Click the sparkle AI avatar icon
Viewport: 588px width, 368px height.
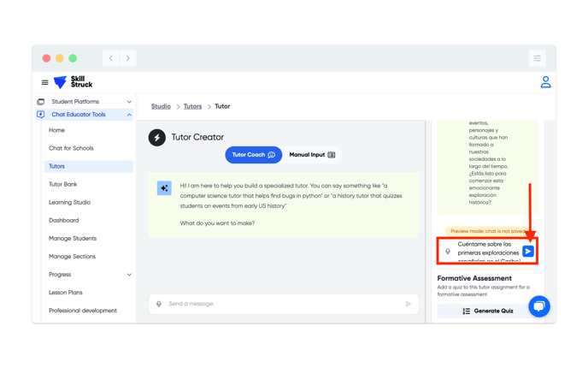(x=164, y=188)
